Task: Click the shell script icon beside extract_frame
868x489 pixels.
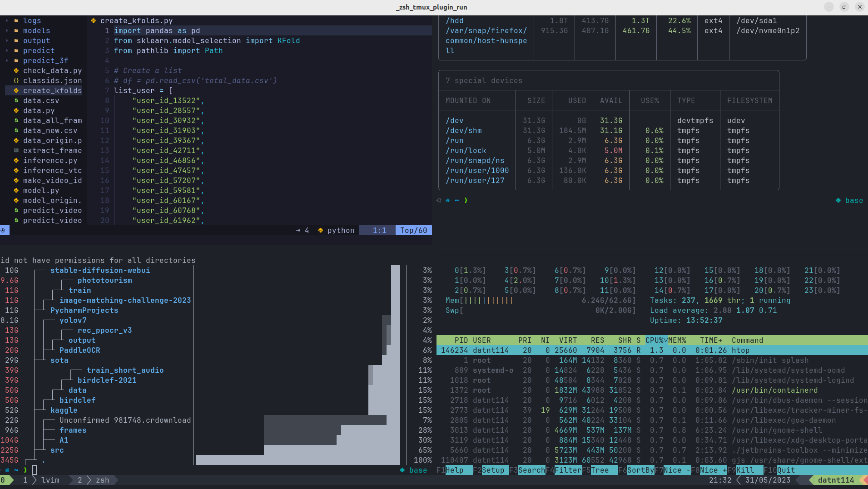Action: pyautogui.click(x=16, y=150)
